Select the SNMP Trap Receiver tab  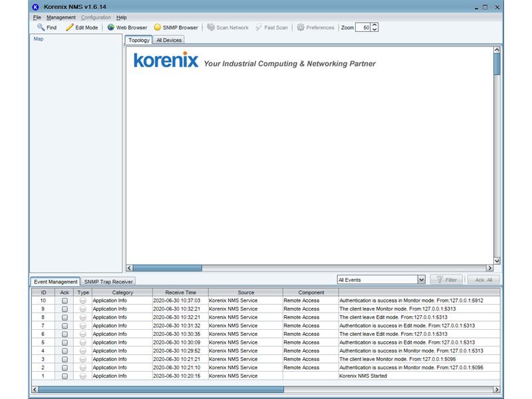(108, 281)
